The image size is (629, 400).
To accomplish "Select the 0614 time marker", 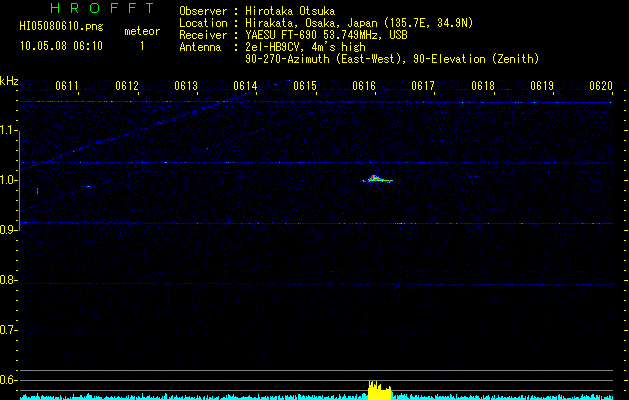I will pos(245,86).
